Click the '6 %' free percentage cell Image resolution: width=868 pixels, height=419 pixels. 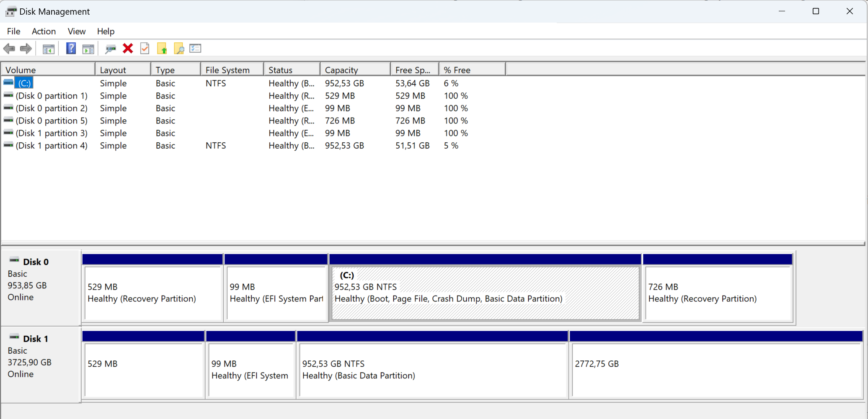pyautogui.click(x=451, y=83)
